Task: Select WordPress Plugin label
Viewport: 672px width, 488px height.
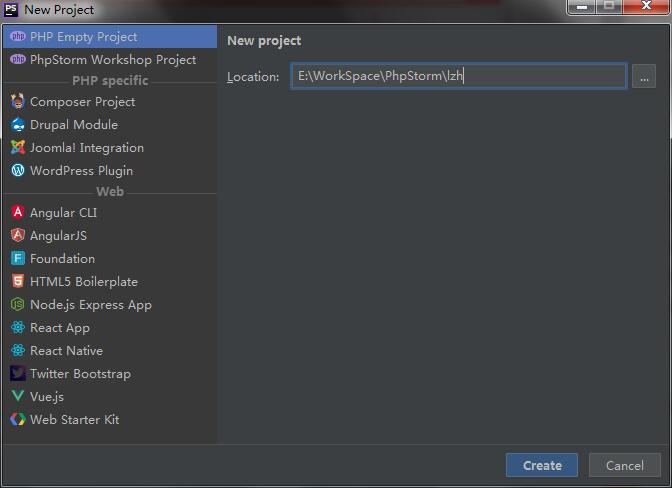Action: [x=81, y=171]
